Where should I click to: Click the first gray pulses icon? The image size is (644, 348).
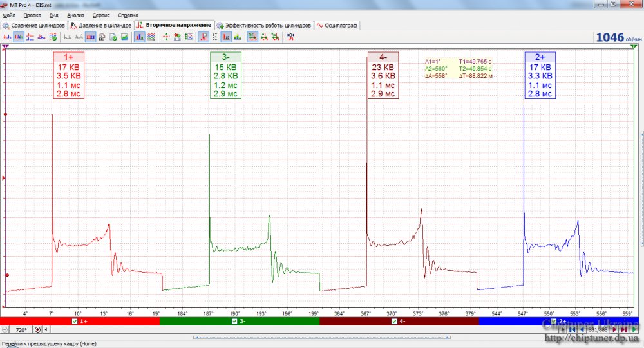click(68, 37)
